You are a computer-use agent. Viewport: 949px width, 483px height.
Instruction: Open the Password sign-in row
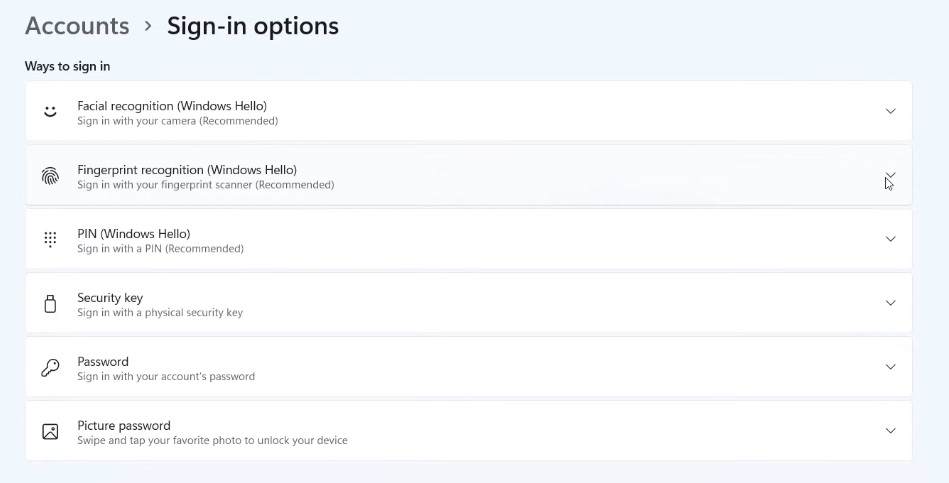pyautogui.click(x=103, y=361)
